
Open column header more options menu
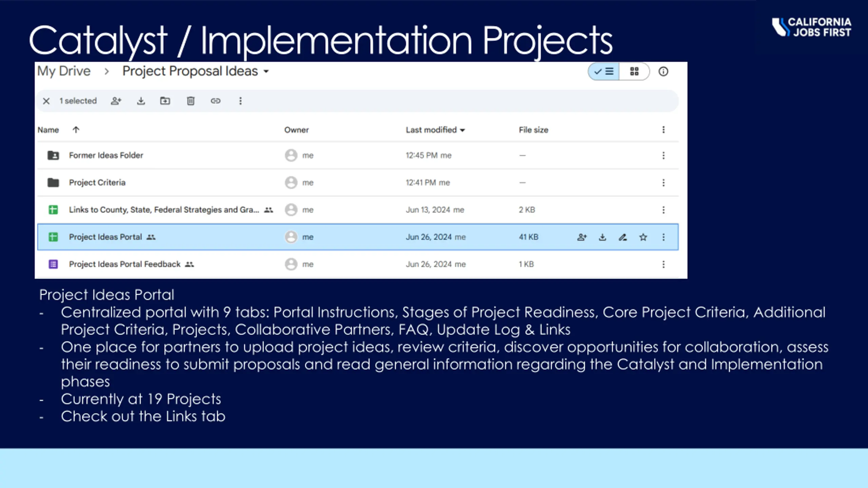click(663, 130)
